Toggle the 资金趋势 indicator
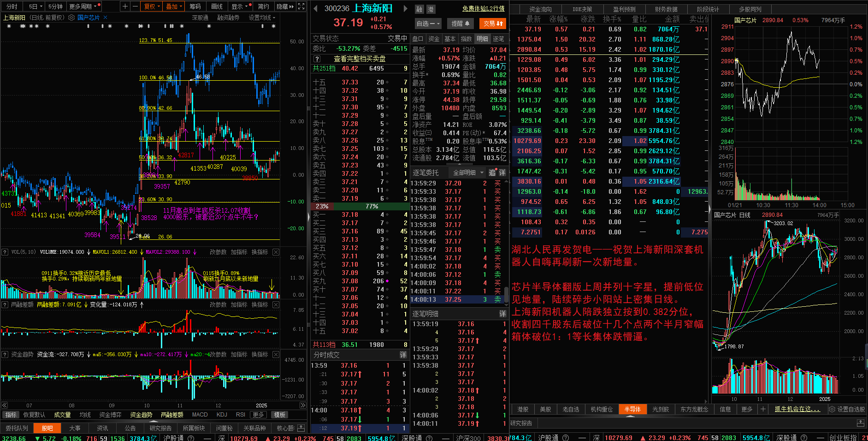 click(141, 415)
